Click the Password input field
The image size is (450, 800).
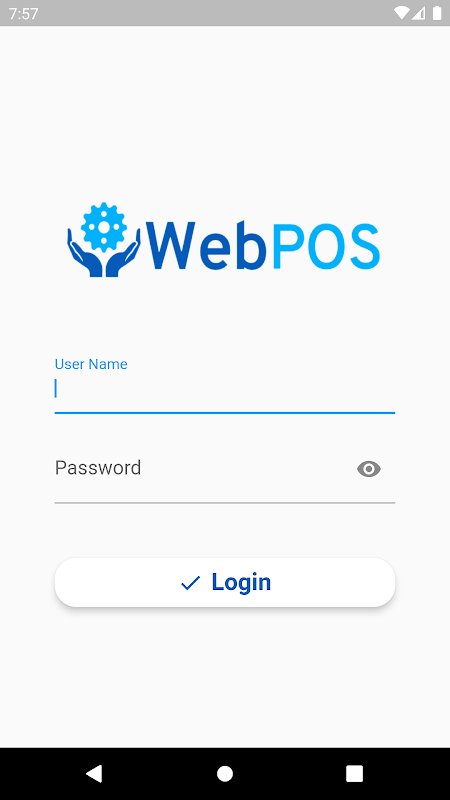225,473
